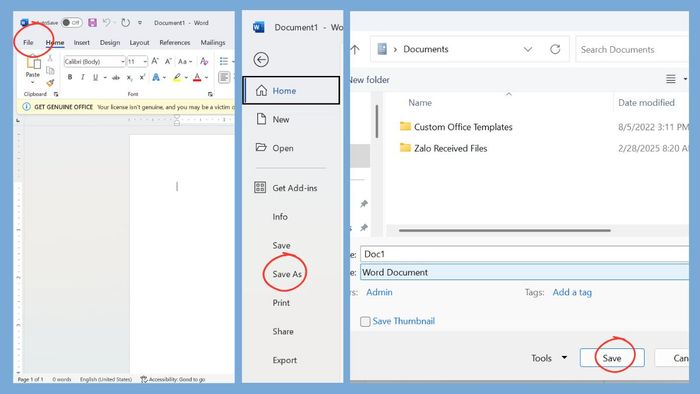The height and width of the screenshot is (394, 700).
Task: Open the view options list icon
Action: point(671,79)
